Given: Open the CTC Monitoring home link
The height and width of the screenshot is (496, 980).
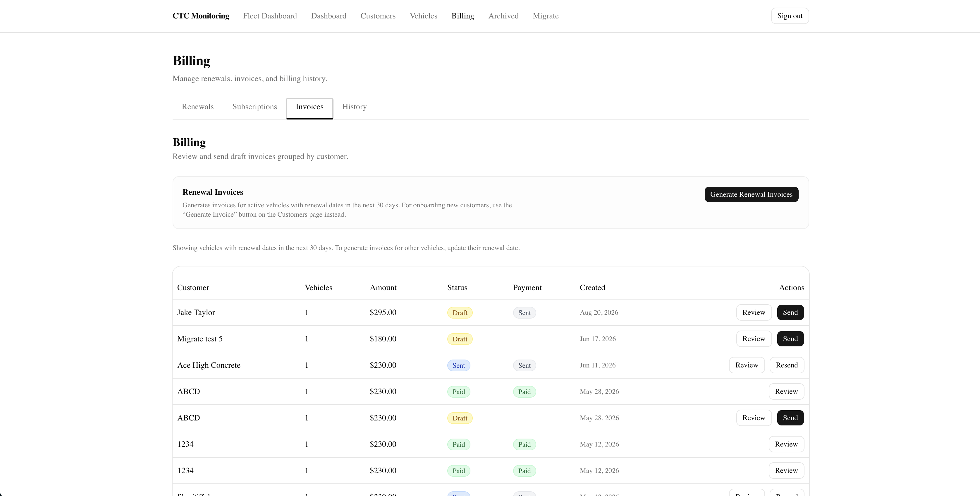Looking at the screenshot, I should 200,16.
